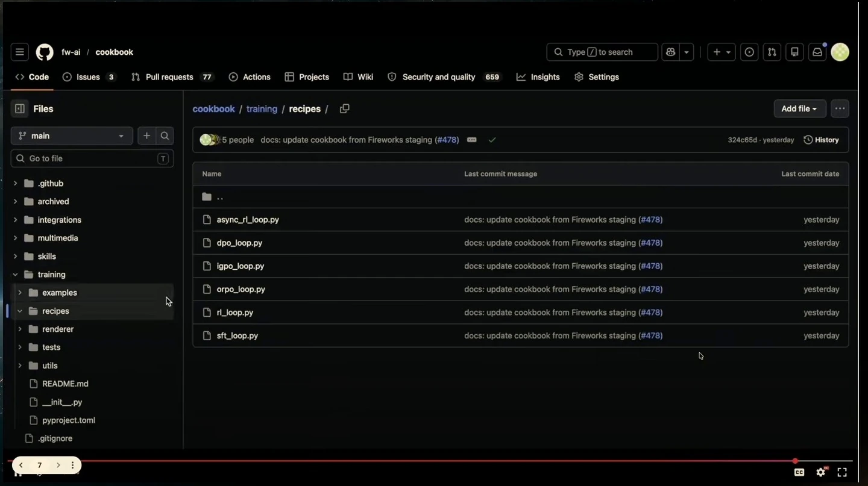
Task: Open the Add file dropdown
Action: [x=799, y=109]
